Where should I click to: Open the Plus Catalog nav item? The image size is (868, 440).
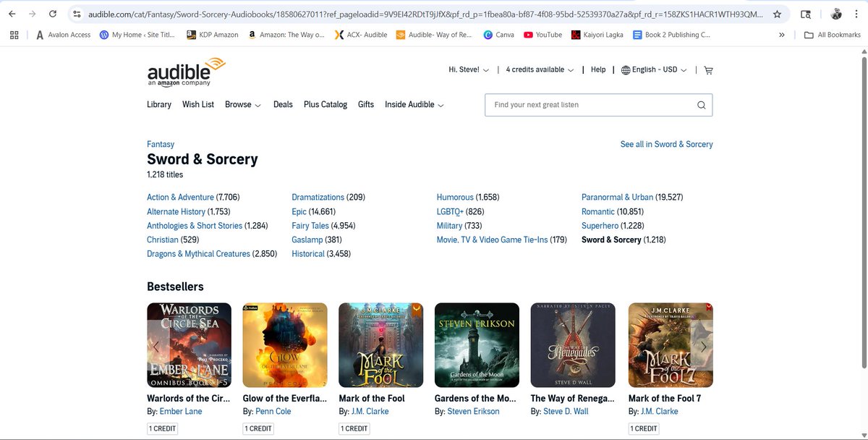click(x=325, y=104)
